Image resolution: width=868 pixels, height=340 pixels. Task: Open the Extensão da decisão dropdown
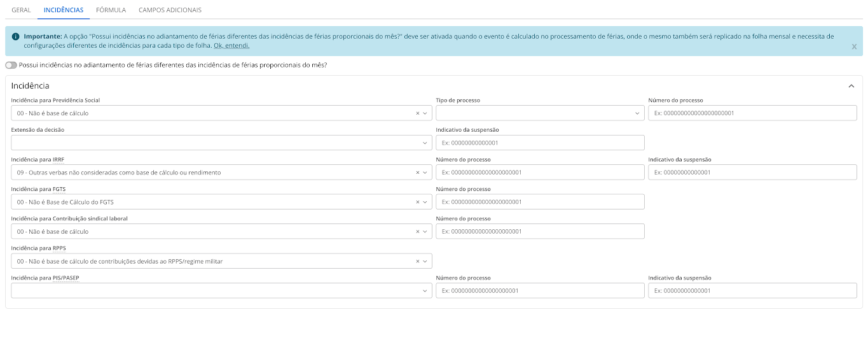[221, 143]
